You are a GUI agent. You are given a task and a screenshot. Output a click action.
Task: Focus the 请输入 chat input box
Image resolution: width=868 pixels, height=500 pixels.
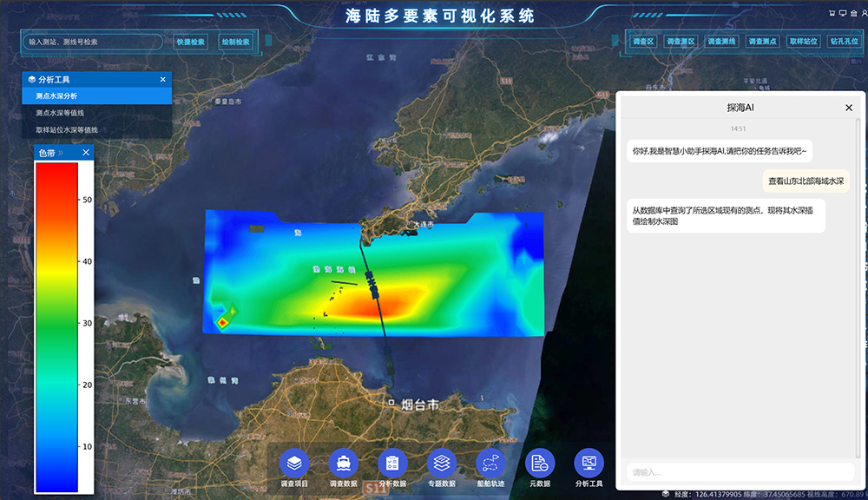point(740,472)
